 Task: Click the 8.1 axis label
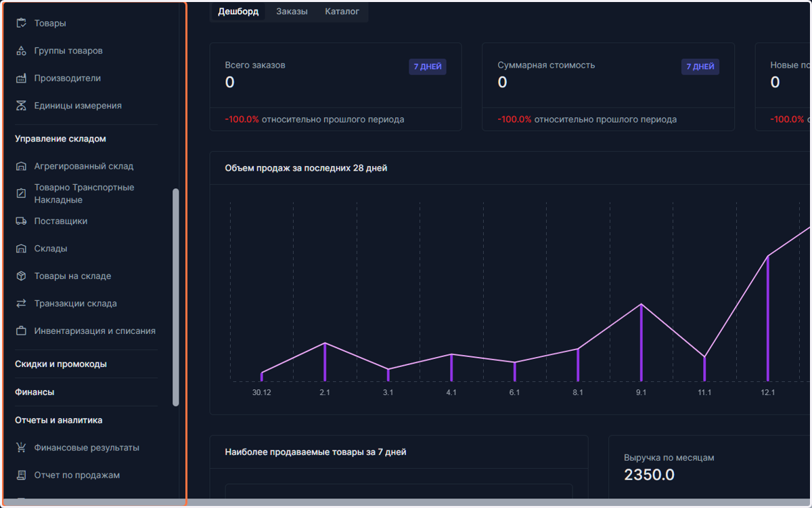click(578, 393)
